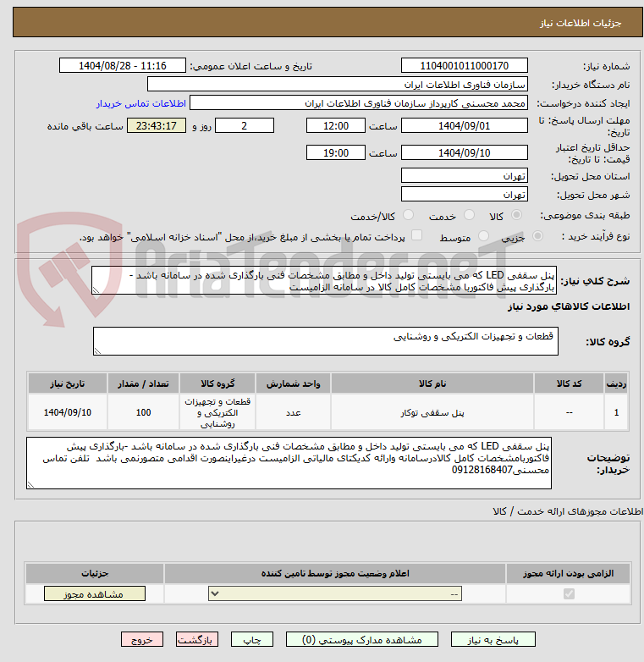Click the unit cell 'عدد'

coord(294,412)
